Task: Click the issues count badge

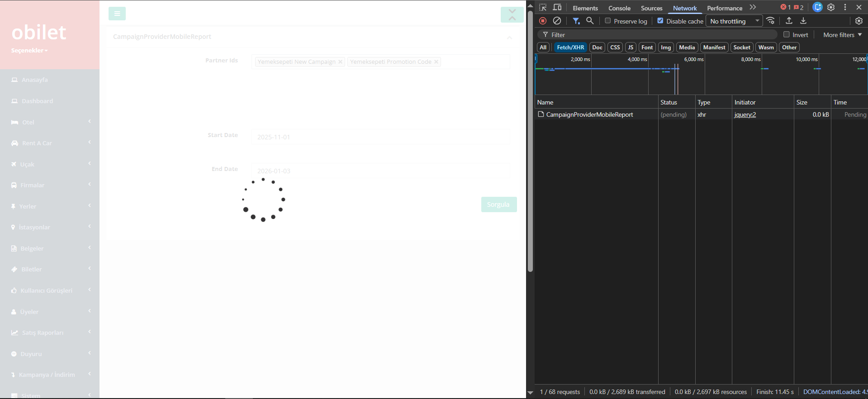Action: point(799,7)
